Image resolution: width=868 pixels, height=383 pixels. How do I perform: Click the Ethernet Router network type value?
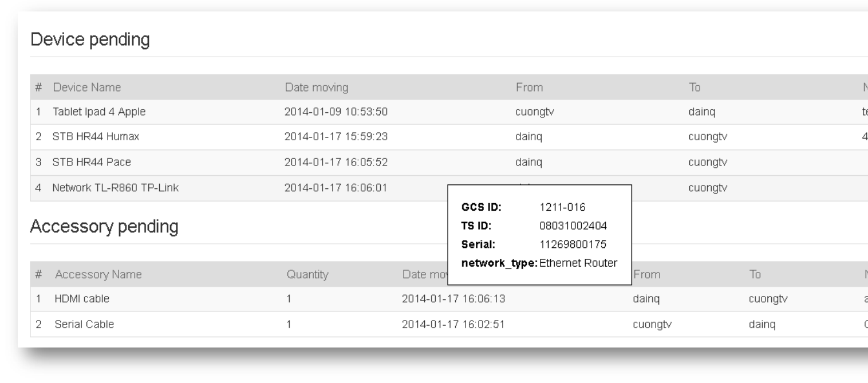(578, 263)
